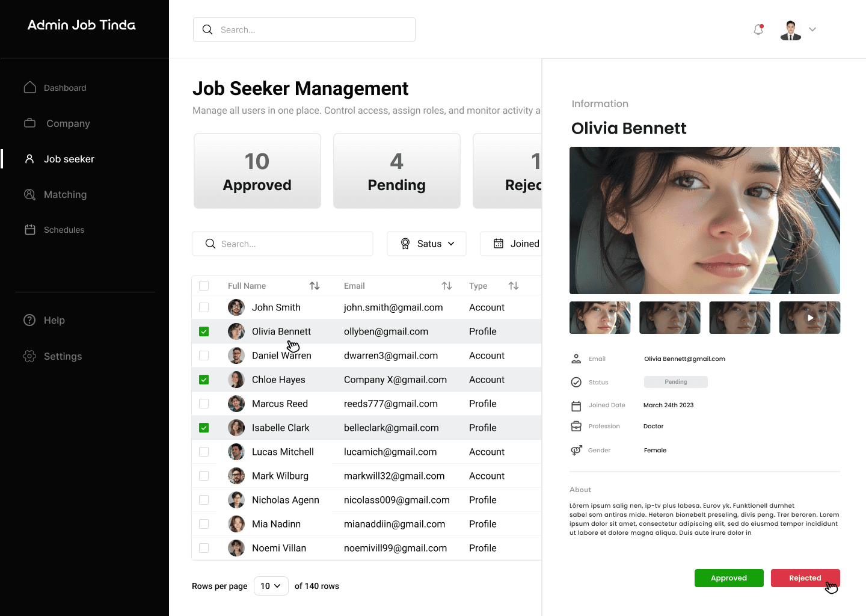
Task: Click the calendar icon on Joined filter
Action: tap(499, 244)
